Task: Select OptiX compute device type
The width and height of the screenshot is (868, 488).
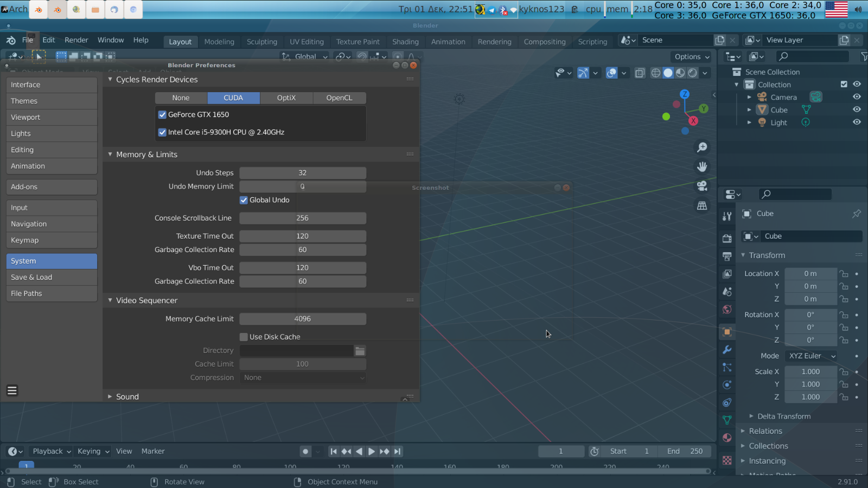Action: tap(286, 98)
